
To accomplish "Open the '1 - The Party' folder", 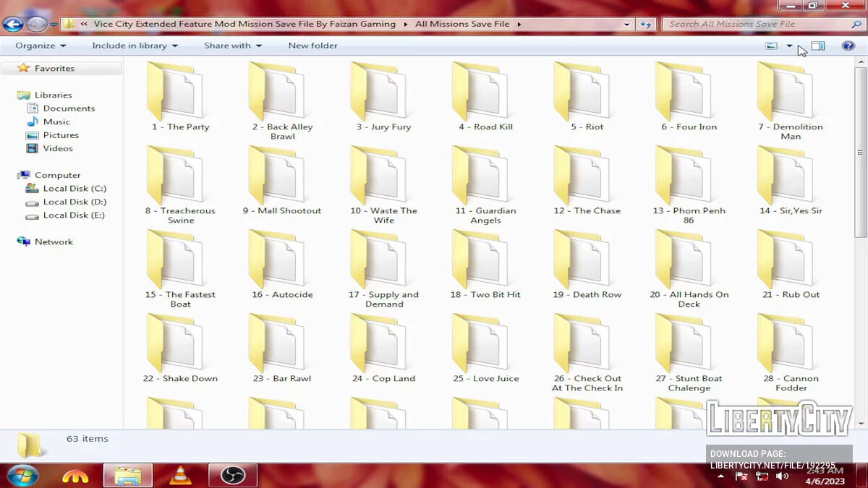I will pos(180,96).
